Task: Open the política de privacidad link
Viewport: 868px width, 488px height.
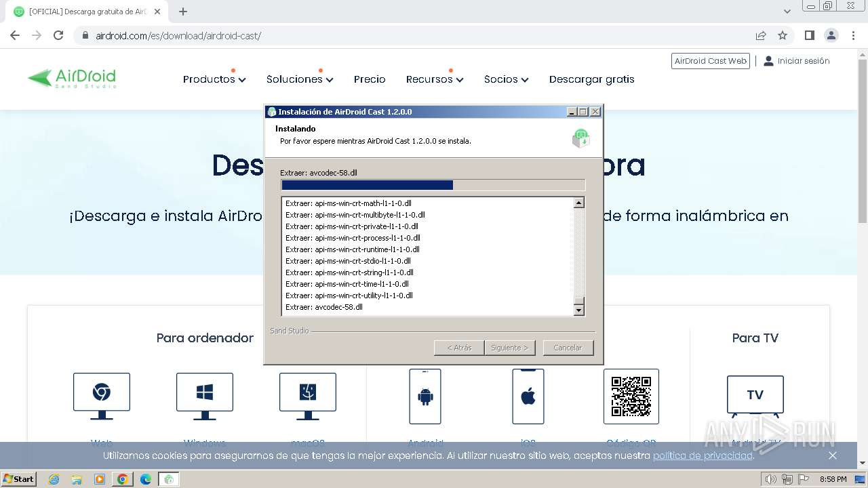Action: tap(703, 455)
